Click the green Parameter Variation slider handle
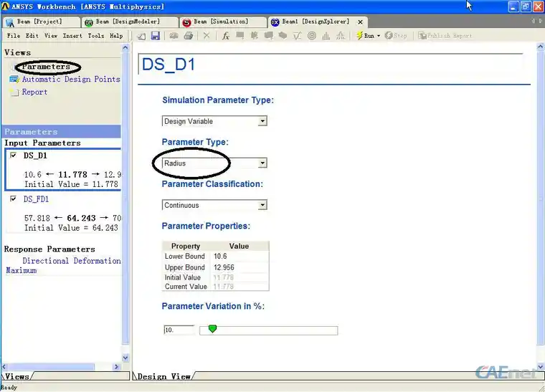Screen dimensions: 545x392 (x=212, y=328)
